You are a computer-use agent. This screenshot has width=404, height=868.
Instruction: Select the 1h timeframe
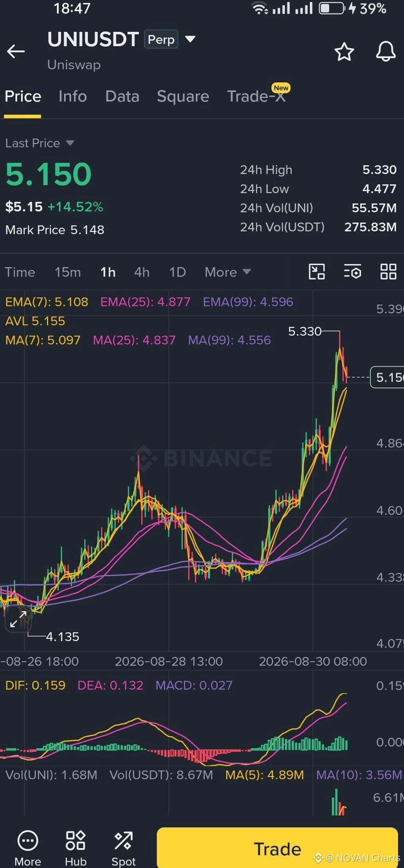click(108, 272)
